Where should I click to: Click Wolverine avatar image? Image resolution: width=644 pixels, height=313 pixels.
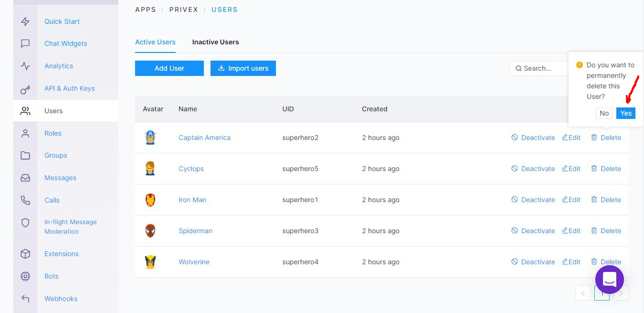(150, 262)
